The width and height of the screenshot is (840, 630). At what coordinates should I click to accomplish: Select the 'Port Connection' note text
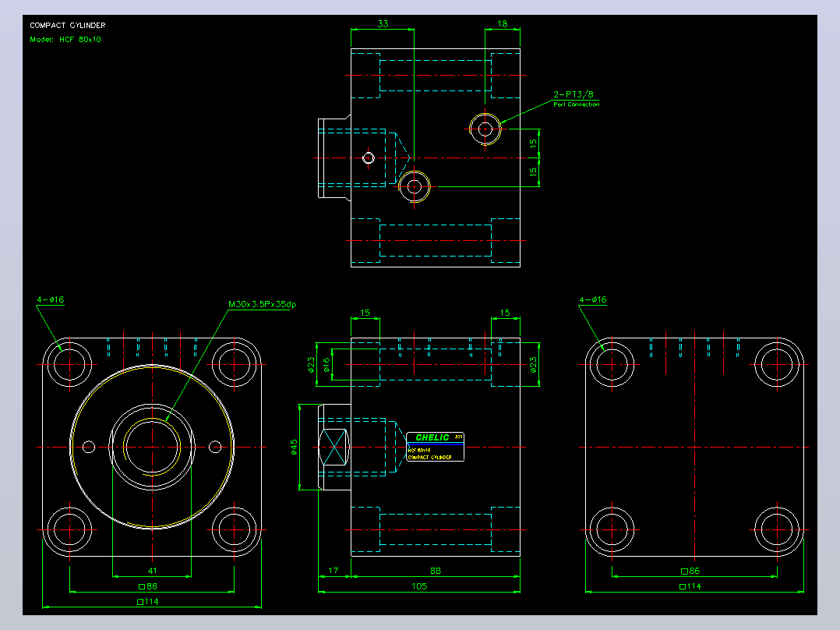pos(577,104)
